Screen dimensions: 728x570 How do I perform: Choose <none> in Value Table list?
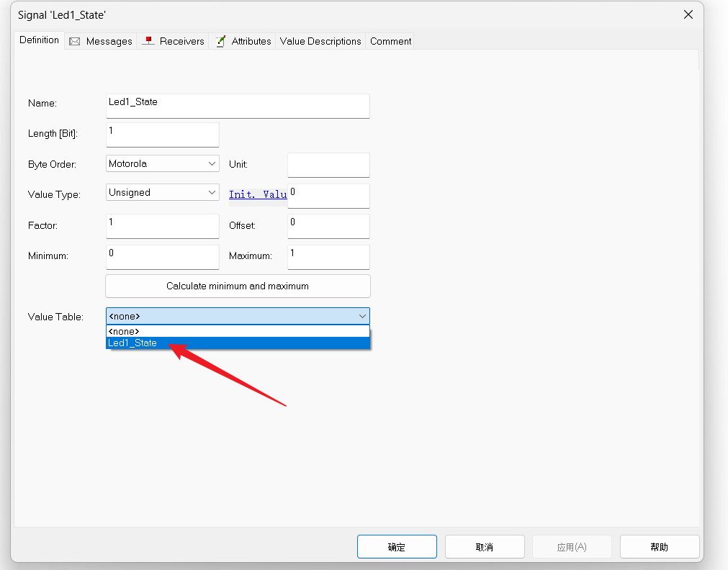tap(238, 331)
